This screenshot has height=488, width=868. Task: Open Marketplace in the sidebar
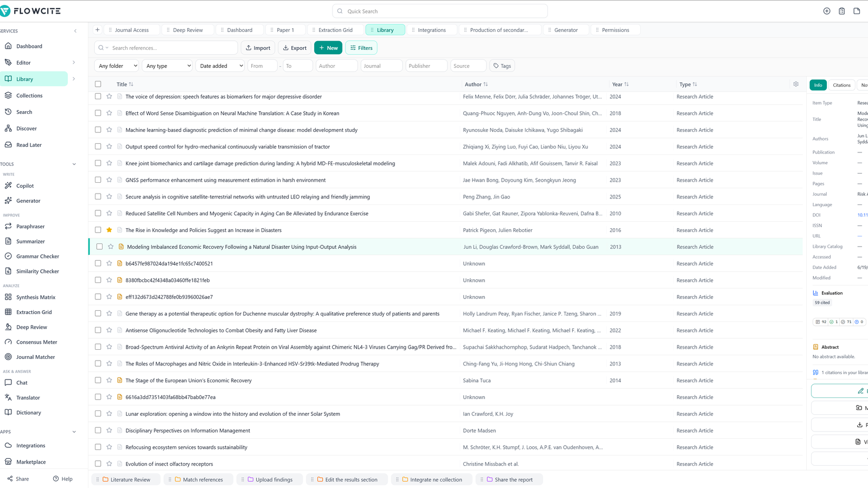click(31, 462)
